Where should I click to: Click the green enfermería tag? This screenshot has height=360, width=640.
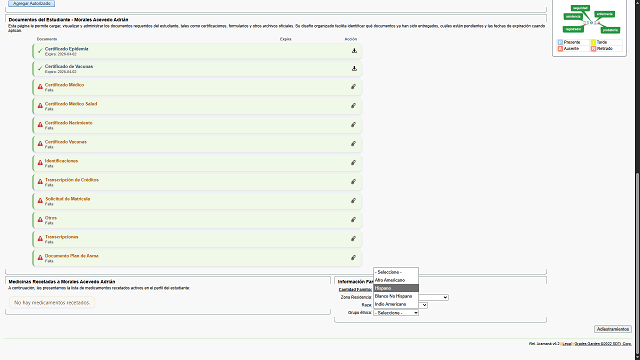pyautogui.click(x=604, y=14)
